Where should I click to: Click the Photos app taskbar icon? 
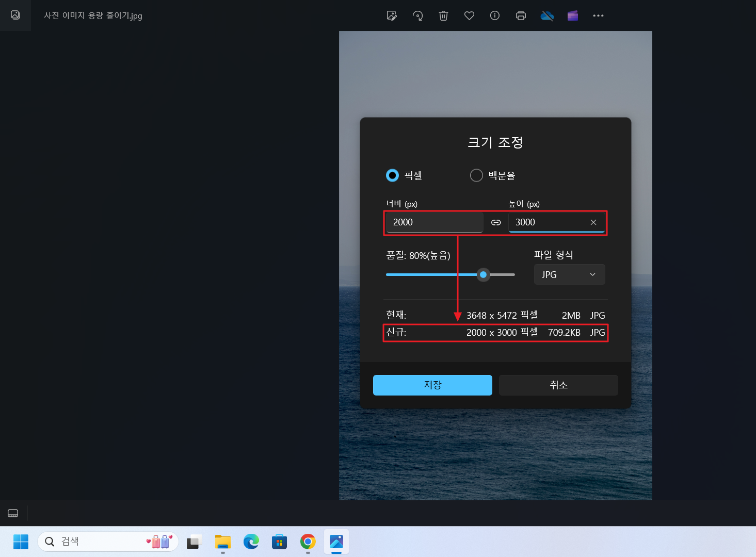click(336, 542)
